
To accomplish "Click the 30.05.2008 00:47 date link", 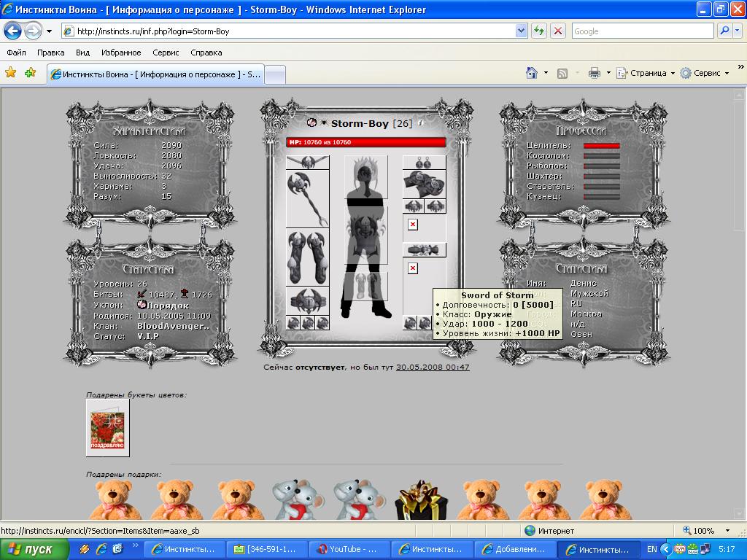I will coord(433,367).
